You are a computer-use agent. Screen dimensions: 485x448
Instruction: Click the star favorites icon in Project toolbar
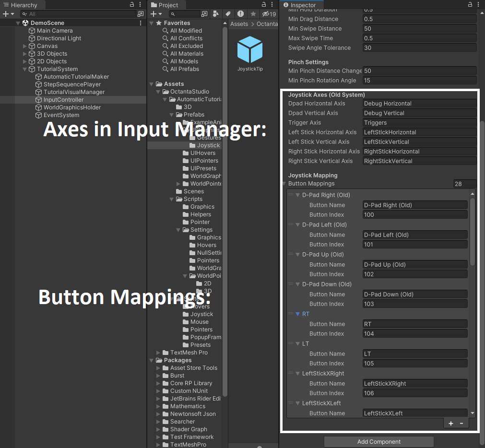[x=253, y=14]
